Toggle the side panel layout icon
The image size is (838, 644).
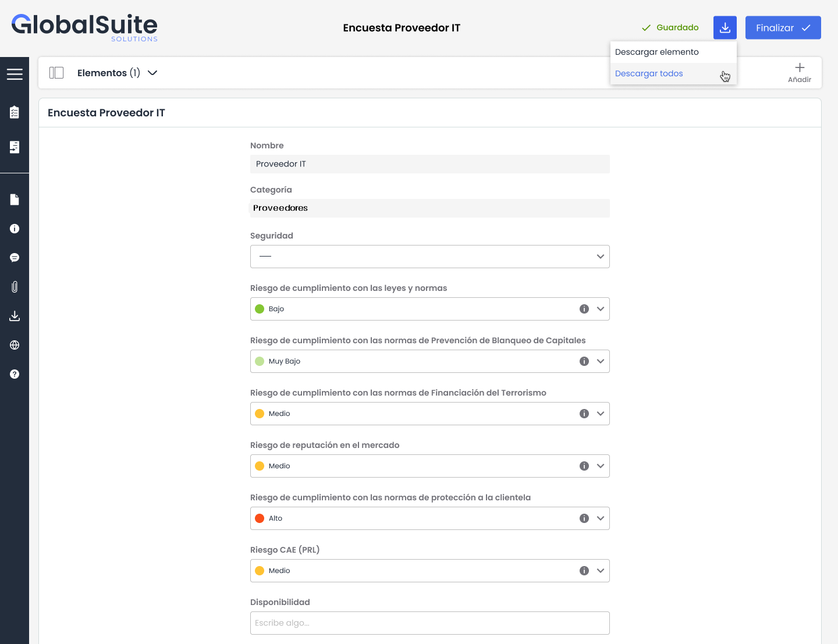tap(56, 73)
